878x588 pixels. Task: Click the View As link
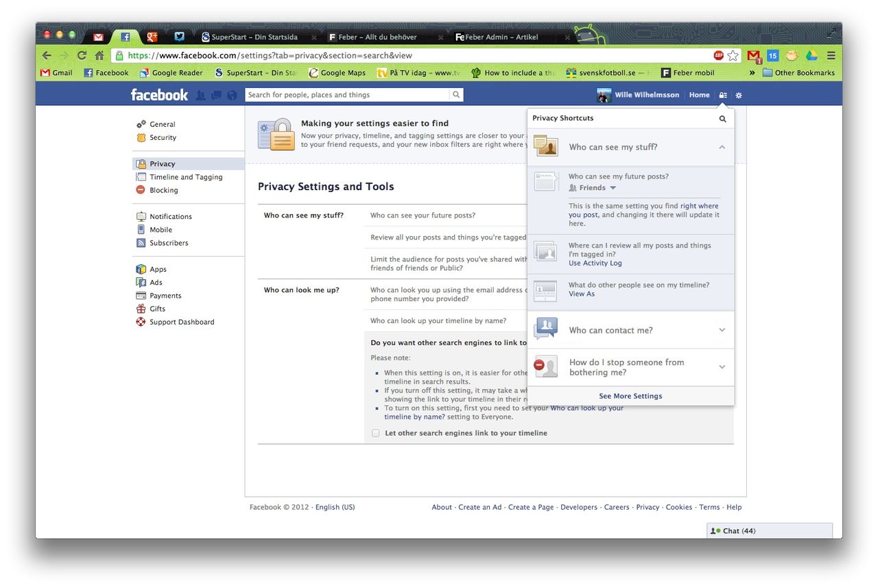pyautogui.click(x=582, y=294)
